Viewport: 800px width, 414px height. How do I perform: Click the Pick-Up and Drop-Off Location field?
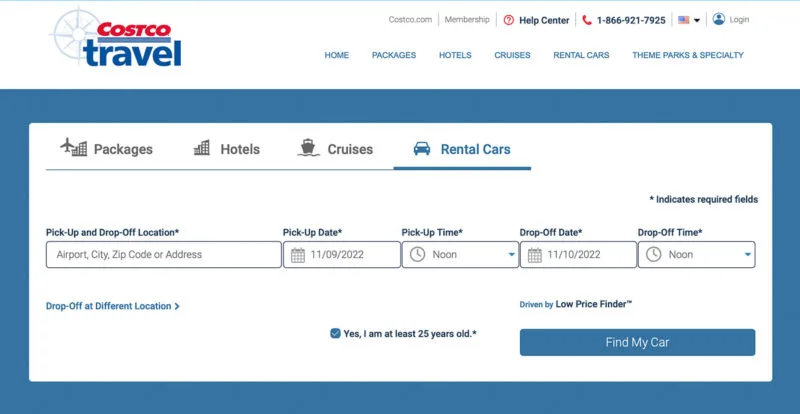(x=163, y=255)
